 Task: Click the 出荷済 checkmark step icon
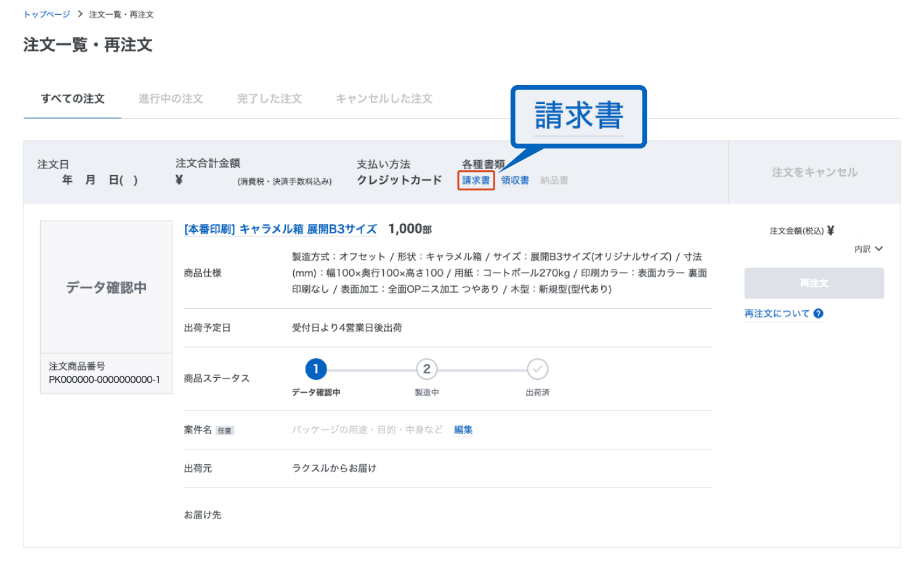[x=537, y=369]
